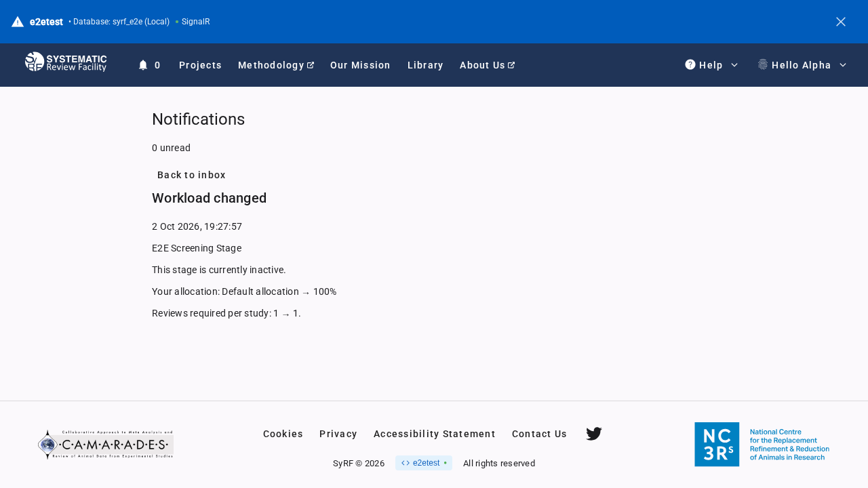Open notifications bell icon

143,65
